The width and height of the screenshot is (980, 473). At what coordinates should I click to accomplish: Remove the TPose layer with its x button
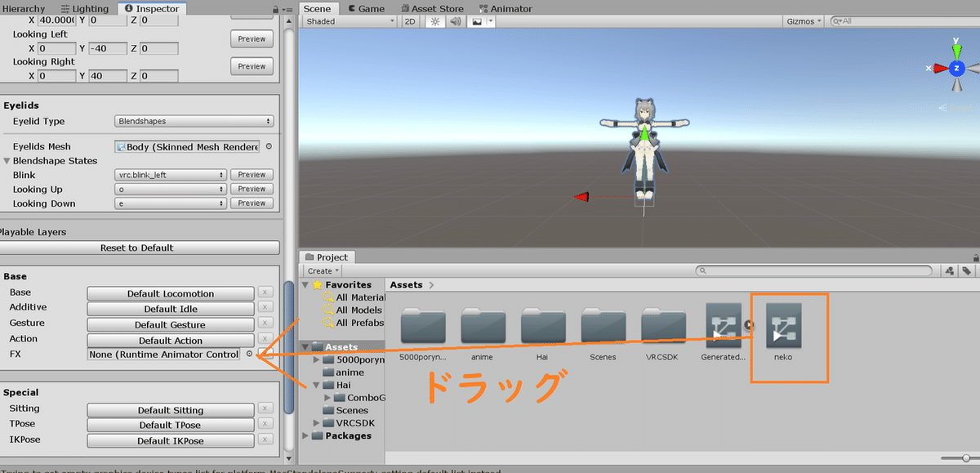[265, 424]
